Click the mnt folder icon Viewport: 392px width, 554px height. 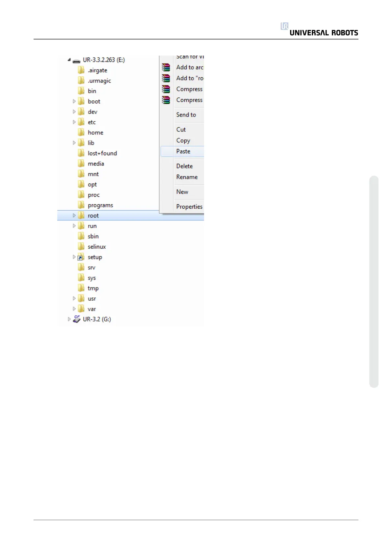coord(81,174)
